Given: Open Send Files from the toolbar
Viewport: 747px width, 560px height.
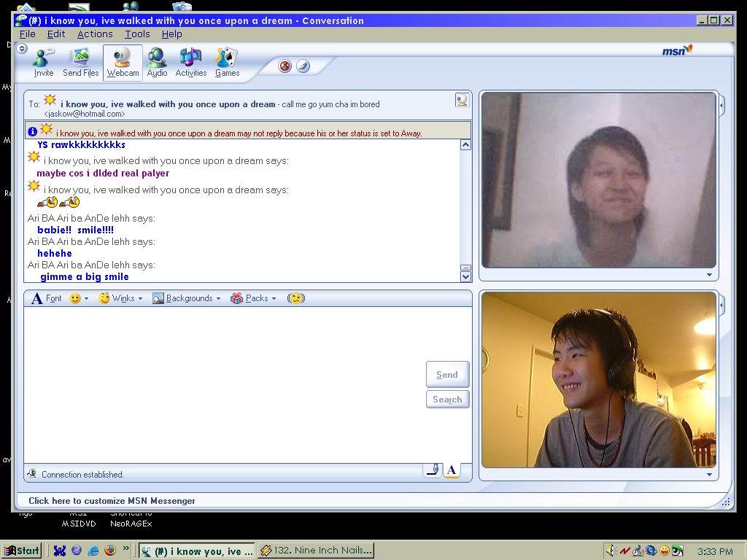Looking at the screenshot, I should 80,63.
